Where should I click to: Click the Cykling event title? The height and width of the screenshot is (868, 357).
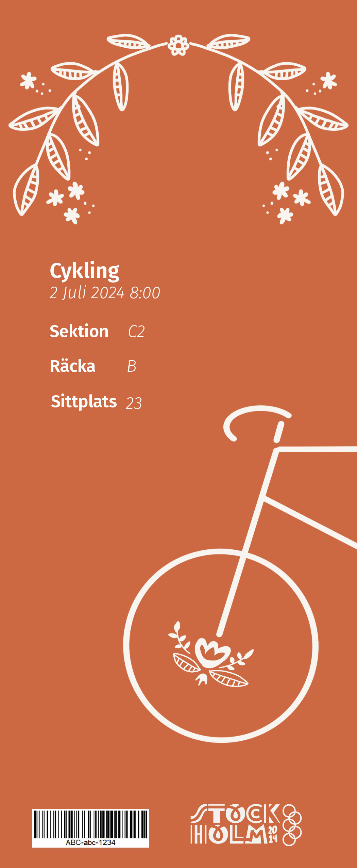click(x=84, y=271)
